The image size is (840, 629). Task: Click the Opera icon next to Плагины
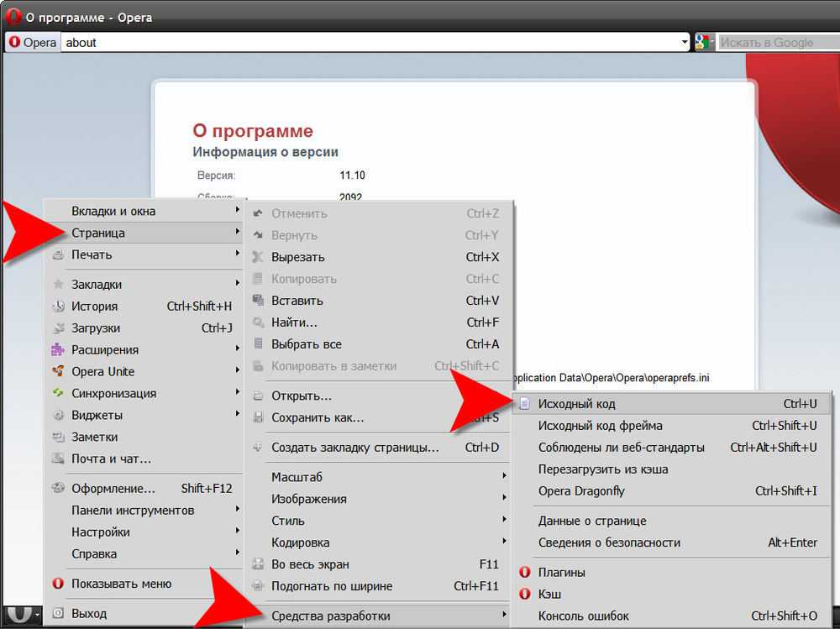pyautogui.click(x=525, y=572)
